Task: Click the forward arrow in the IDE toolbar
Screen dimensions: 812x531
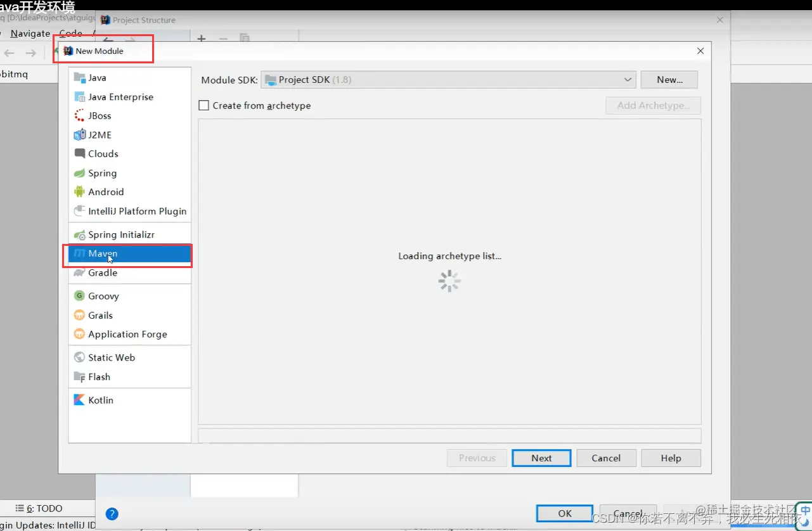Action: 30,53
